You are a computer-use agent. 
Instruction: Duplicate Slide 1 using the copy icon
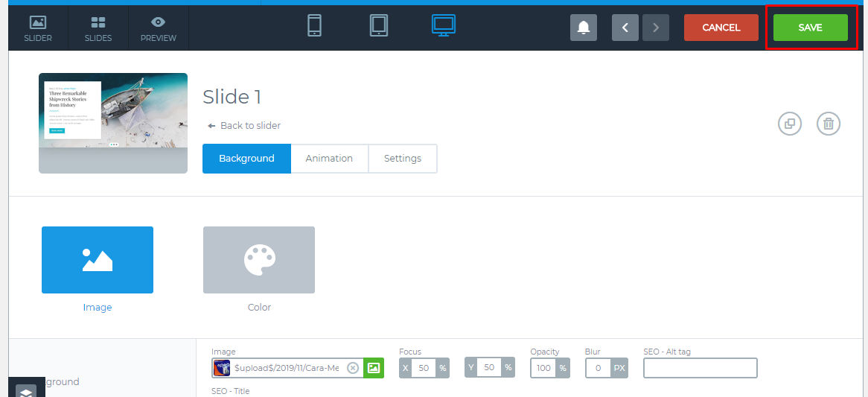click(x=789, y=124)
